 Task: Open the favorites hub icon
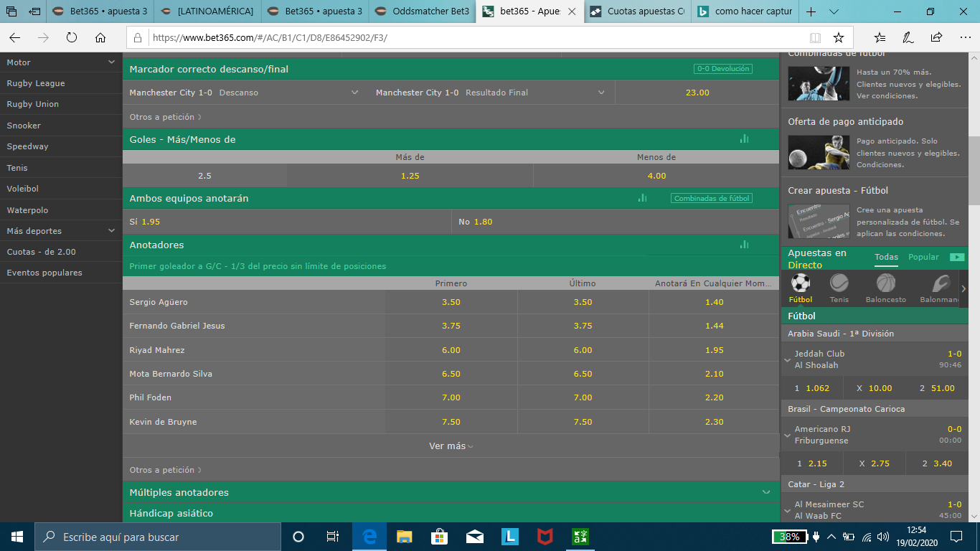tap(880, 37)
